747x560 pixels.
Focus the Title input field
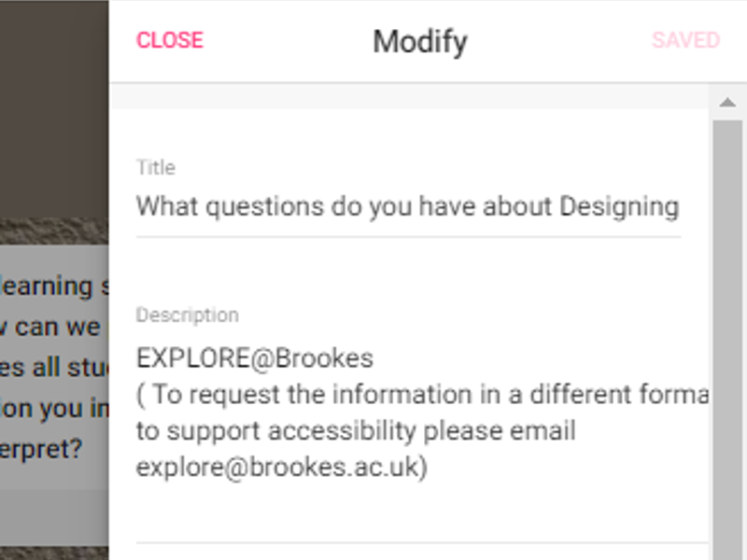coord(407,206)
